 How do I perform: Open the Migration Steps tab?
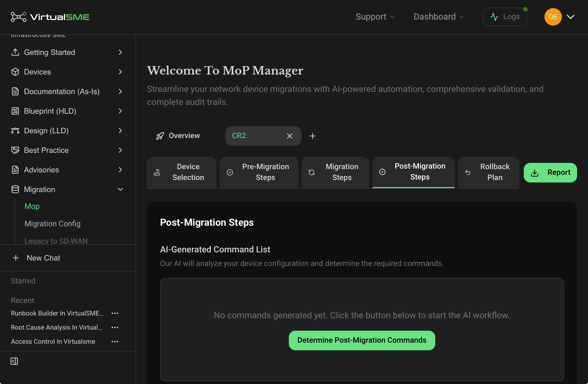pos(335,172)
